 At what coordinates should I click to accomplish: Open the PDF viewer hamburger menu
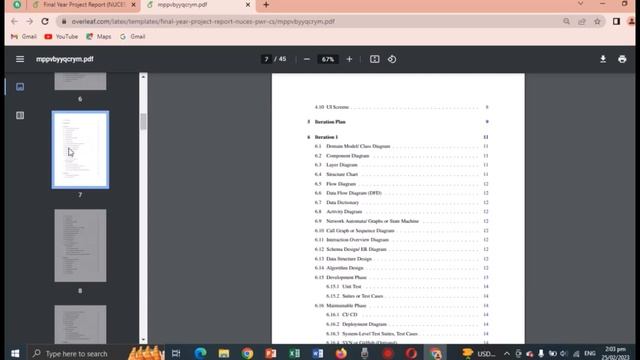(x=20, y=59)
